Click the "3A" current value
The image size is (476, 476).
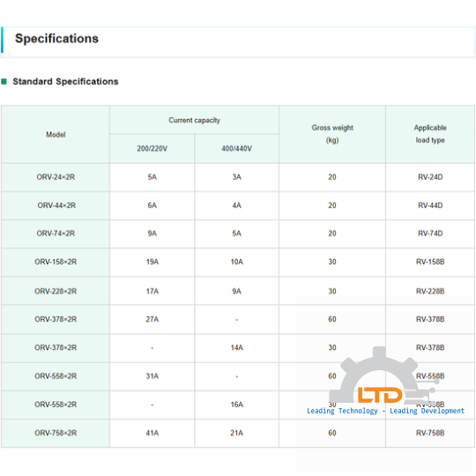pos(236,177)
